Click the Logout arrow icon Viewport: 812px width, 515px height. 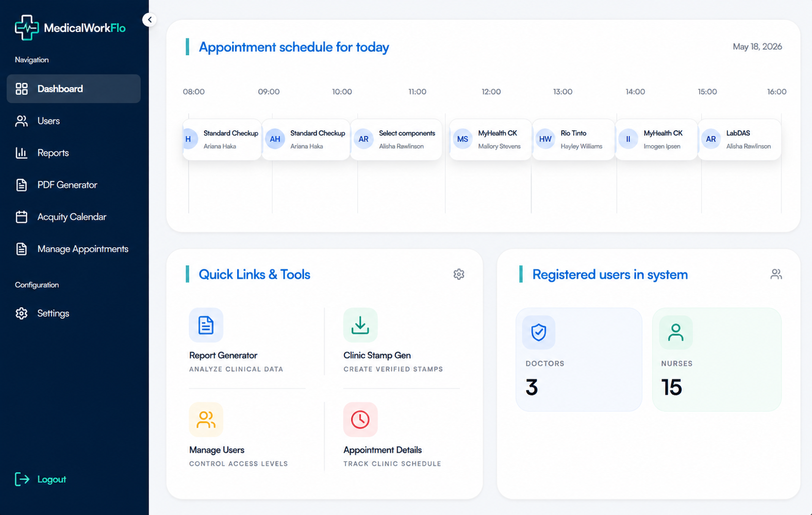coord(22,479)
